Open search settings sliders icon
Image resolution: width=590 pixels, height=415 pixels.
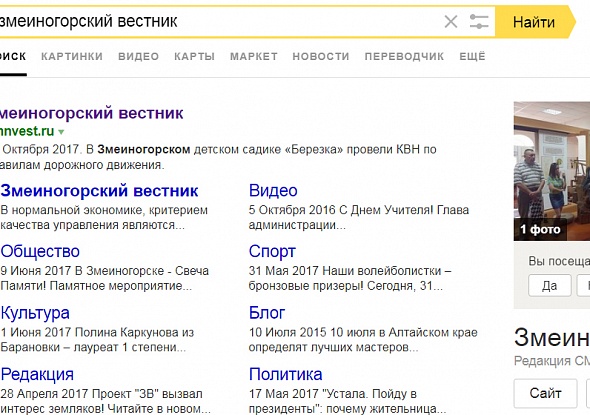[x=479, y=22]
